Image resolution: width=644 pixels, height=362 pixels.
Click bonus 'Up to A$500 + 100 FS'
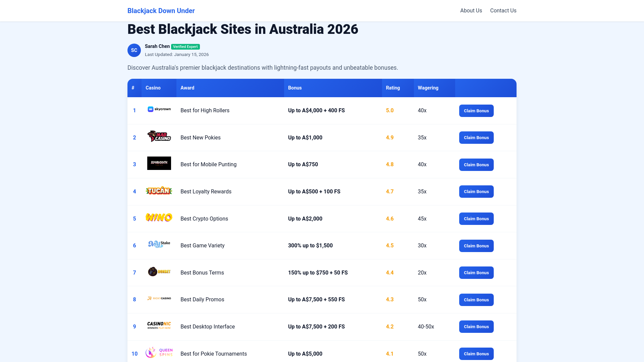[x=314, y=192]
